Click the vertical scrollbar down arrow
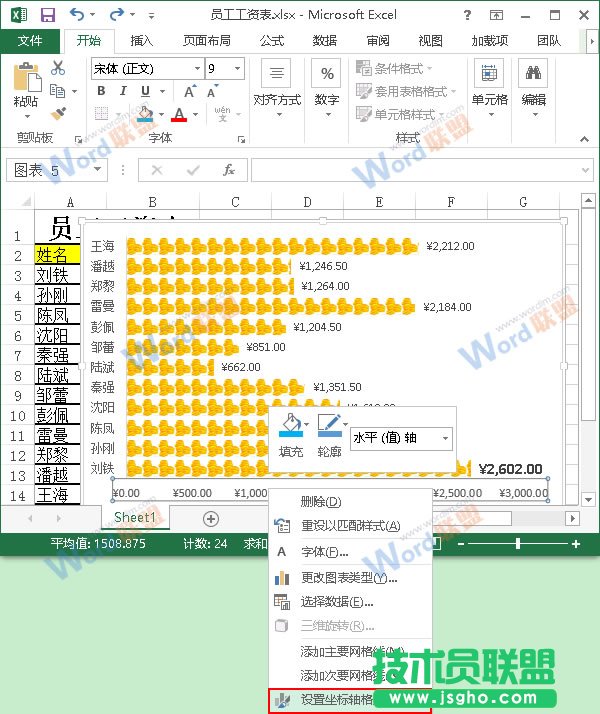Image resolution: width=600 pixels, height=714 pixels. click(588, 500)
